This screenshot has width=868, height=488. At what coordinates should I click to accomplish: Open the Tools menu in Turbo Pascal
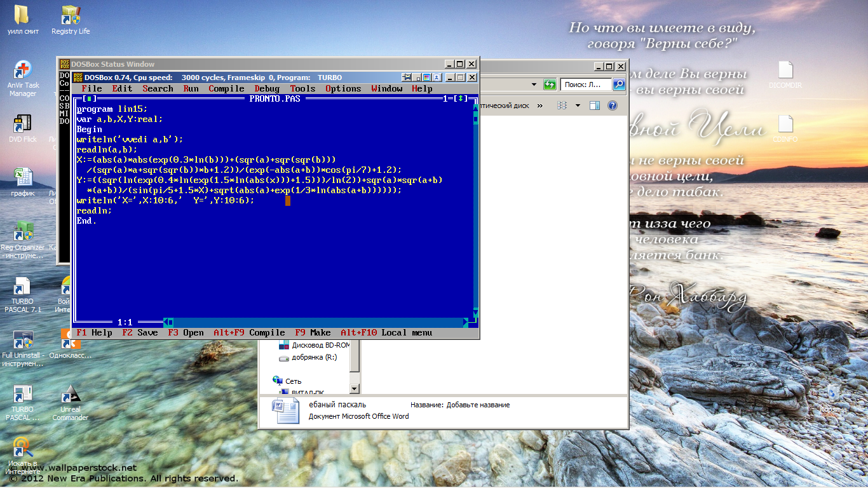tap(303, 89)
